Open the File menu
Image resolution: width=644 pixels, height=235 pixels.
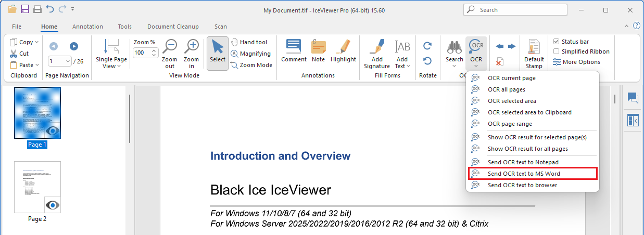(x=17, y=27)
